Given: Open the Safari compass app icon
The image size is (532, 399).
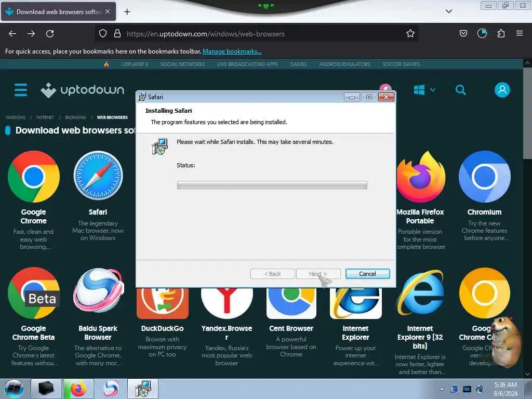Looking at the screenshot, I should (x=98, y=176).
